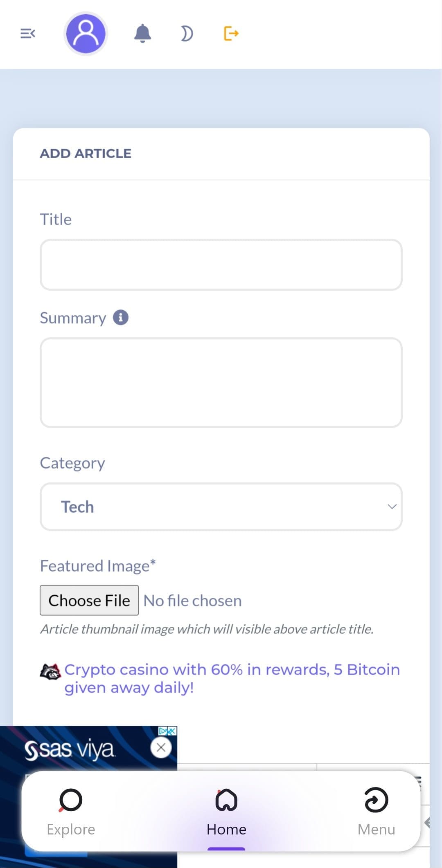Image resolution: width=442 pixels, height=868 pixels.
Task: Focus the Summary text area
Action: [221, 383]
